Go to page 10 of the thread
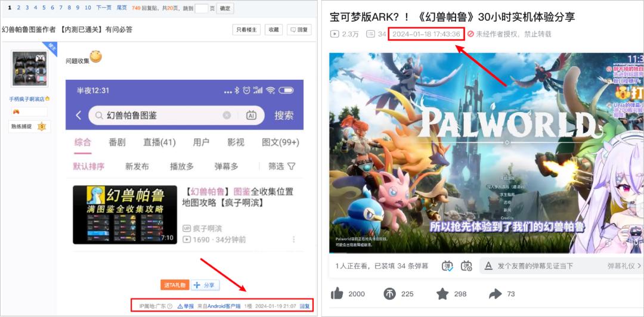 point(88,8)
